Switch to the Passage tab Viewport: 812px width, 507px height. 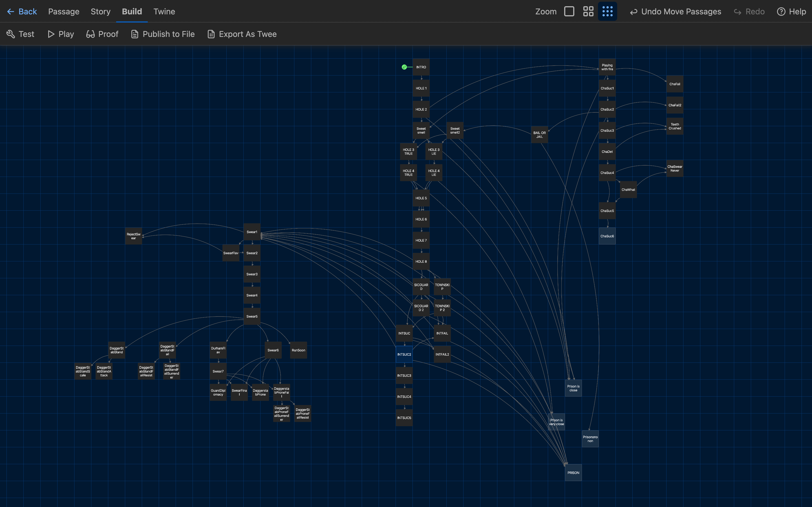coord(64,11)
